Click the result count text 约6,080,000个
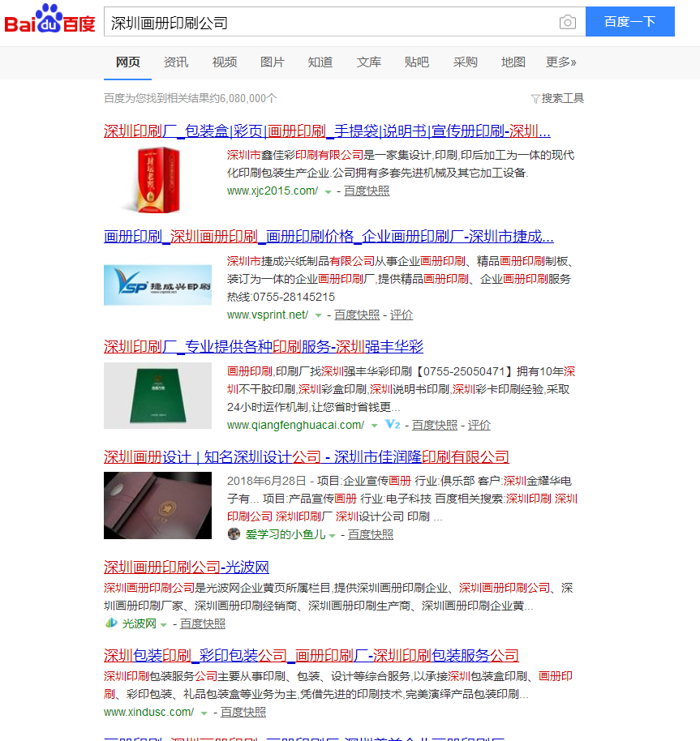Image resolution: width=700 pixels, height=741 pixels. 243,98
